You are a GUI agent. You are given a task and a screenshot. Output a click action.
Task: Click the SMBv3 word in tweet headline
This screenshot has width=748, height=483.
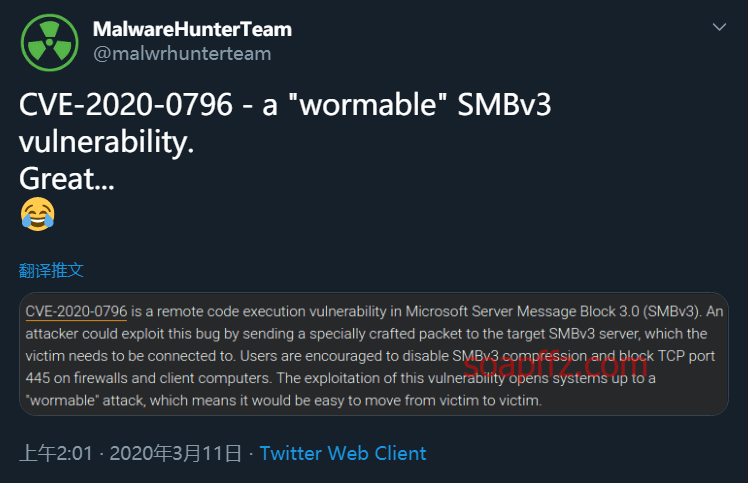tap(504, 105)
